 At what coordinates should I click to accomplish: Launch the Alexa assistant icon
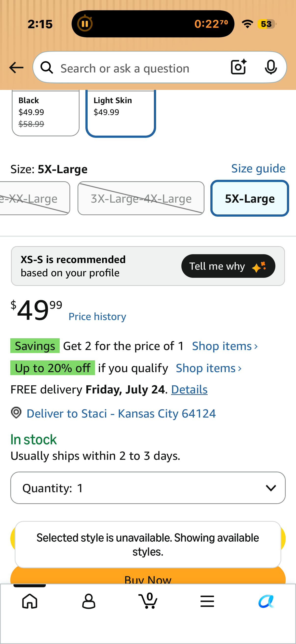[x=266, y=601]
